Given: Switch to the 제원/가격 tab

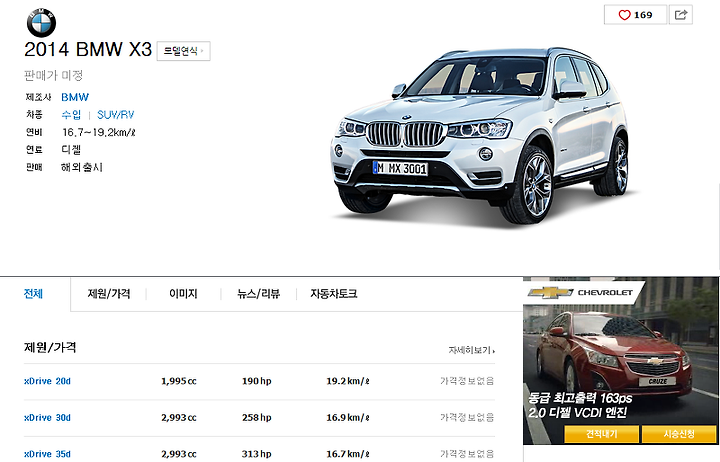Looking at the screenshot, I should pyautogui.click(x=109, y=294).
